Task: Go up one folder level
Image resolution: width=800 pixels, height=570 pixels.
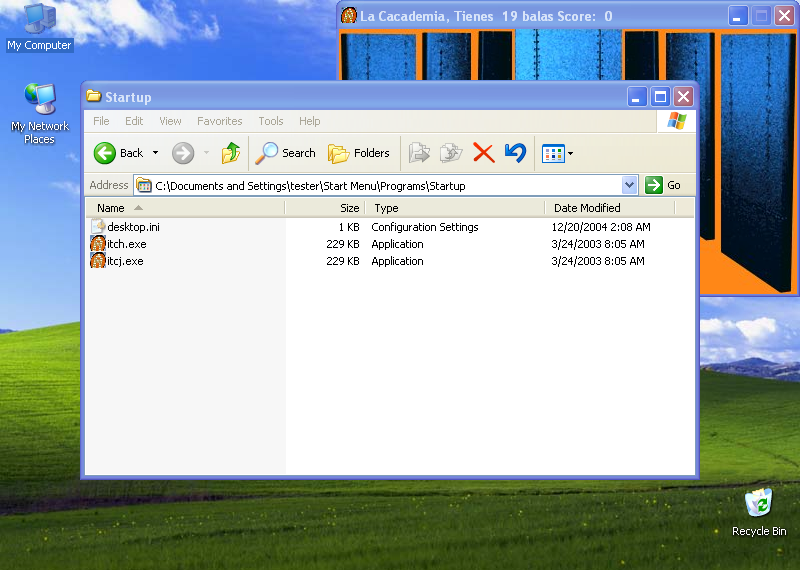Action: click(x=231, y=153)
